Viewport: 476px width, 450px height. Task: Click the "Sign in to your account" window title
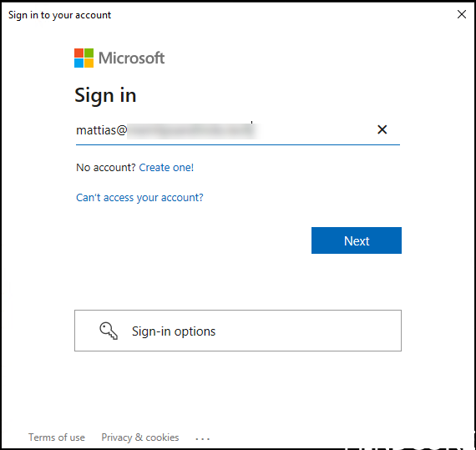tap(59, 15)
